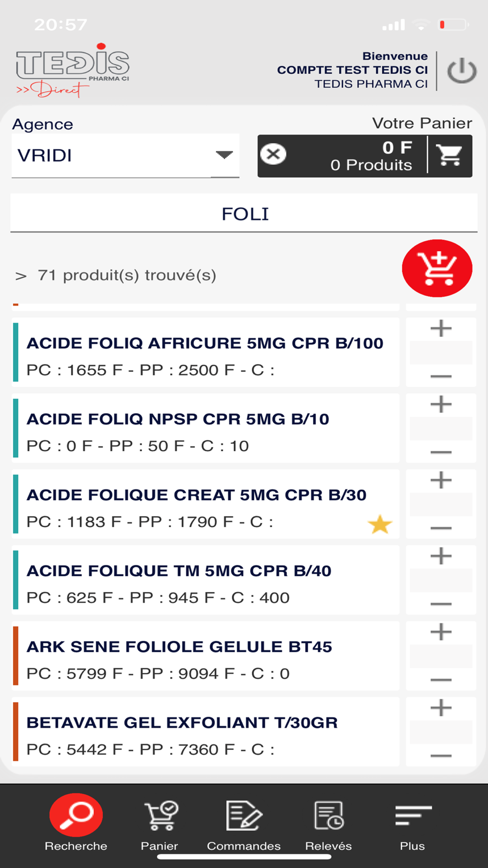Image resolution: width=488 pixels, height=868 pixels.
Task: Tap the favorite star on ACIDE FOLIQUE CREAT
Action: pos(380,525)
